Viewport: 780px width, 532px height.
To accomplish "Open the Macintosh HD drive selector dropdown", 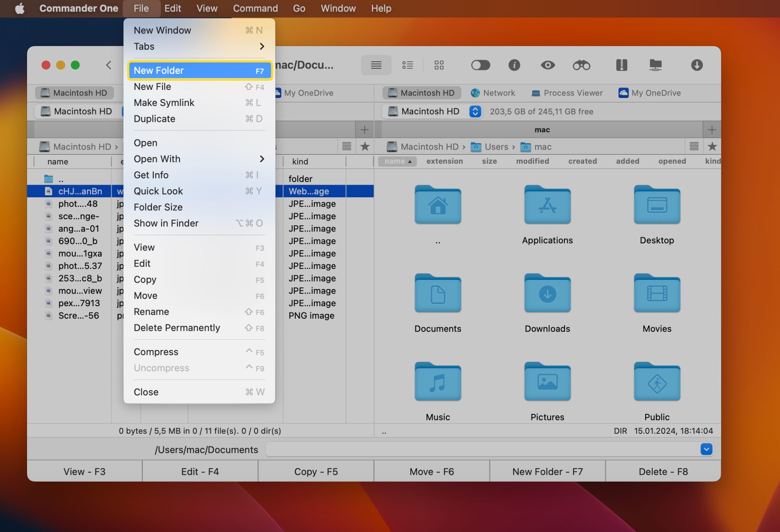I will [475, 111].
